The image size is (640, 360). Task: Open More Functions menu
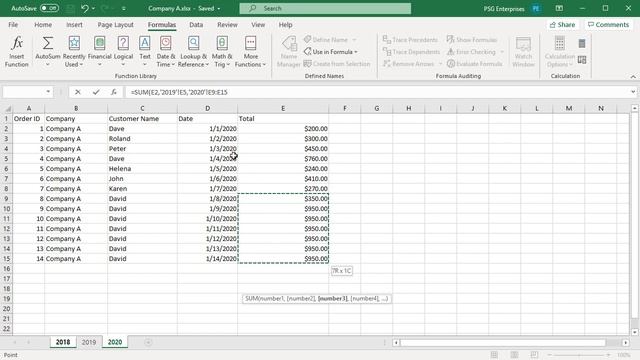(x=250, y=52)
